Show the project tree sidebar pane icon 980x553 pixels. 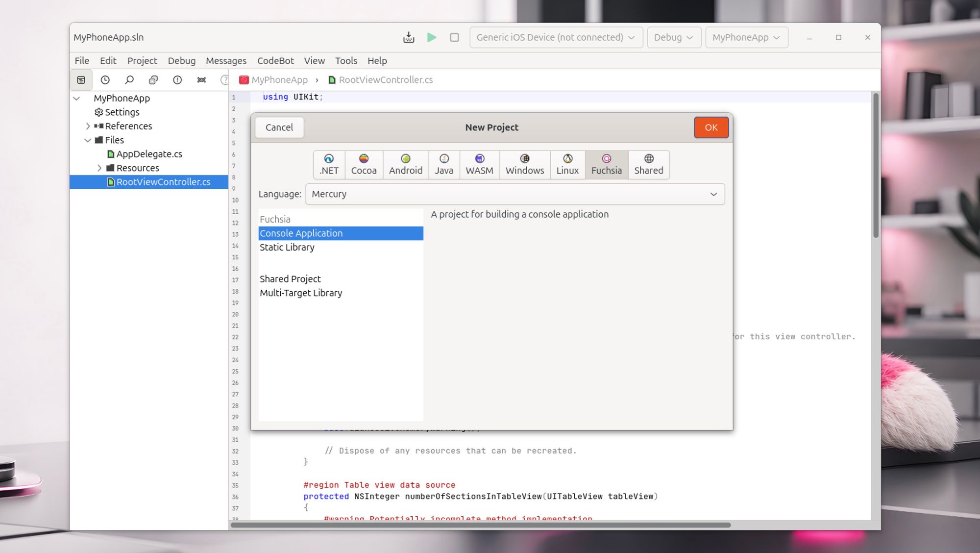click(x=81, y=80)
